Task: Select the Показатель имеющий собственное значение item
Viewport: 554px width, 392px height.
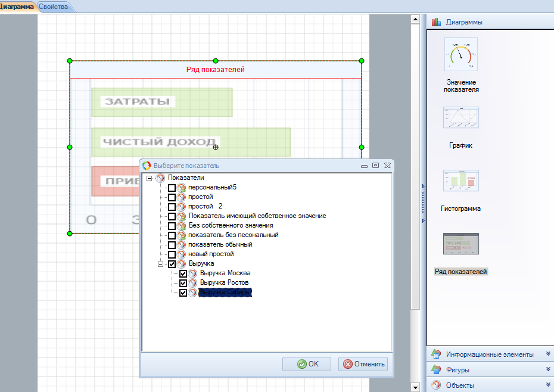Action: [257, 216]
